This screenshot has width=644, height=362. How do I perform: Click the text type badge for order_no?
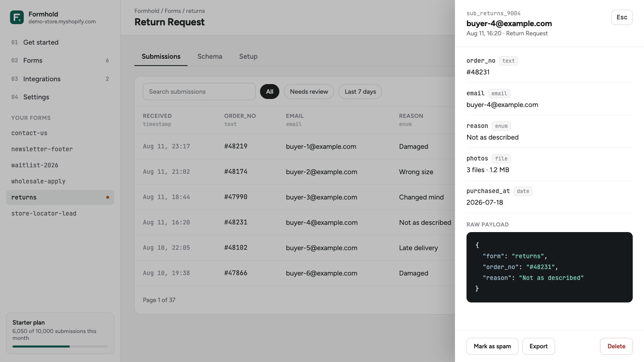(x=508, y=61)
